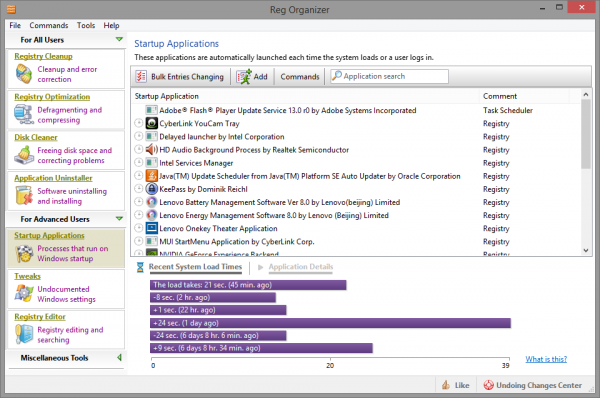Open the Commands toolbar dropdown
The height and width of the screenshot is (398, 600).
(x=300, y=77)
